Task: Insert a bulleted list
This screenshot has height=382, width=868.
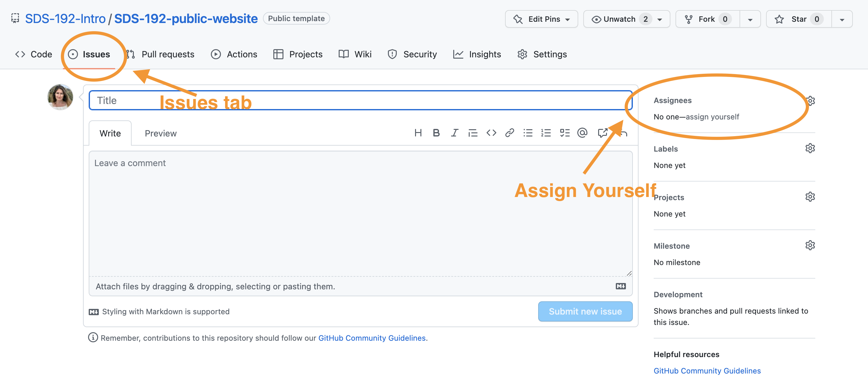Action: pos(528,133)
